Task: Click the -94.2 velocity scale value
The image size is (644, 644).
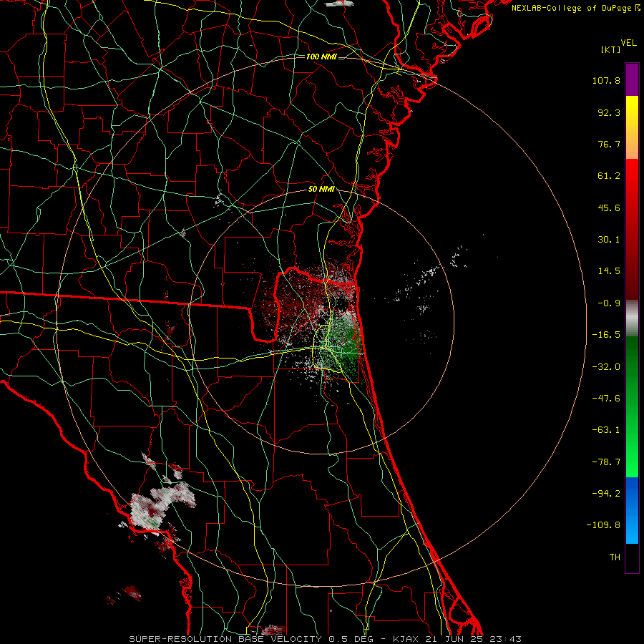Action: tap(606, 494)
